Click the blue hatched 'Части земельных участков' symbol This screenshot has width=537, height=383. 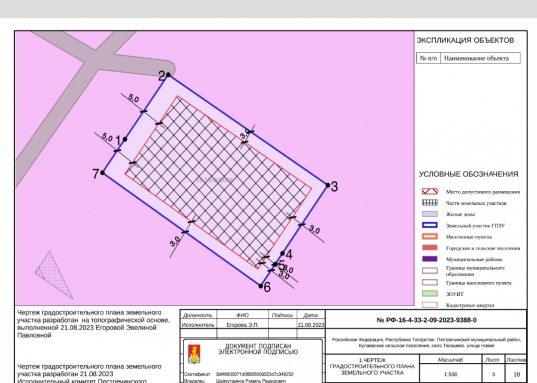[430, 203]
